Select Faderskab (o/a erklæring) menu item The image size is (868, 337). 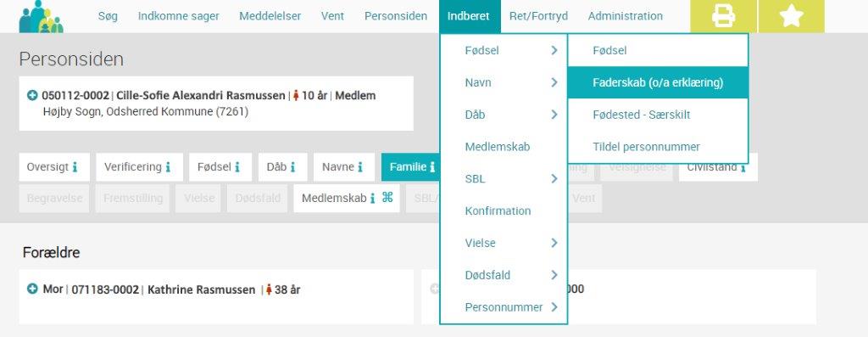click(658, 82)
